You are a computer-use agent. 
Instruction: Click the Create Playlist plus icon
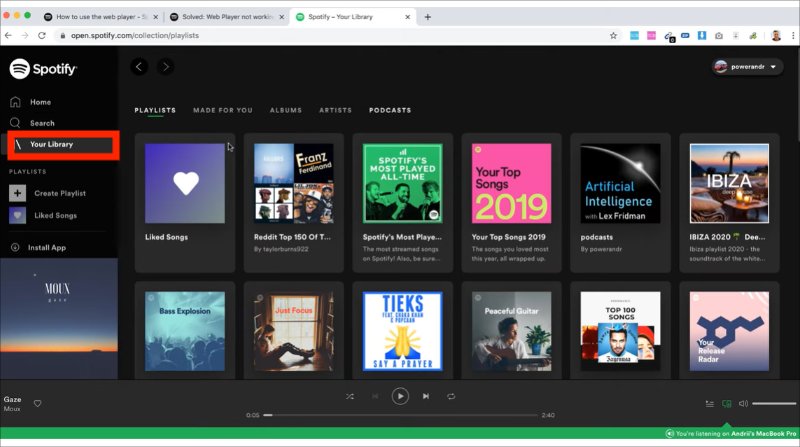coord(17,193)
